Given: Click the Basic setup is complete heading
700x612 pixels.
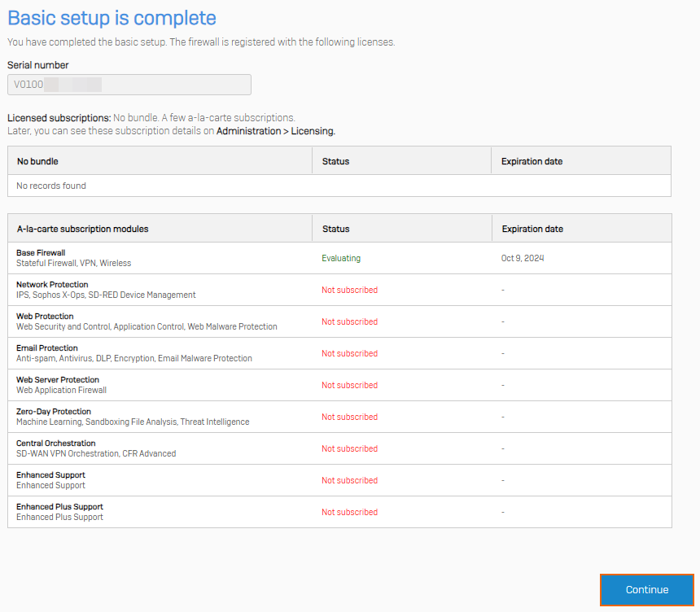Looking at the screenshot, I should pyautogui.click(x=112, y=17).
